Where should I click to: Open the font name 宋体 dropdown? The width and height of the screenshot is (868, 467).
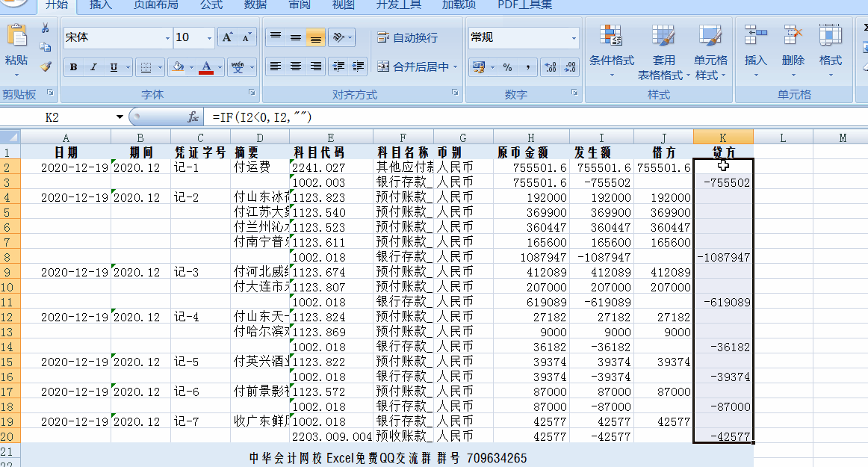[x=167, y=38]
